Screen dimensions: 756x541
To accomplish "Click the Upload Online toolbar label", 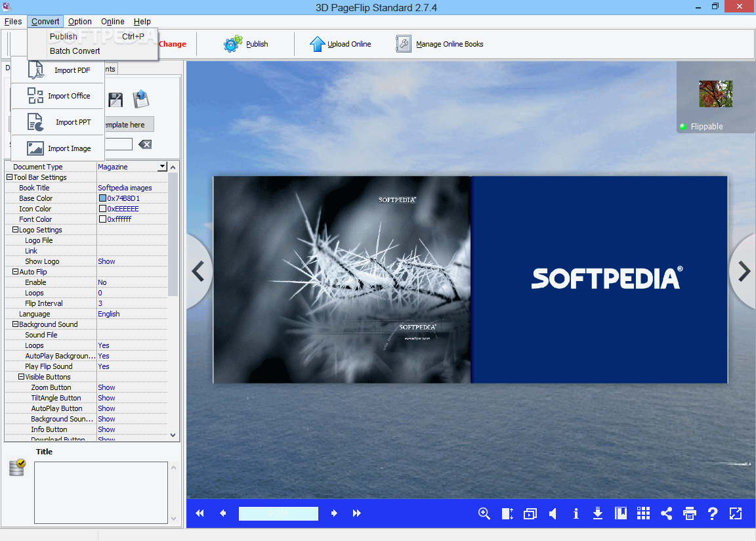I will (349, 44).
